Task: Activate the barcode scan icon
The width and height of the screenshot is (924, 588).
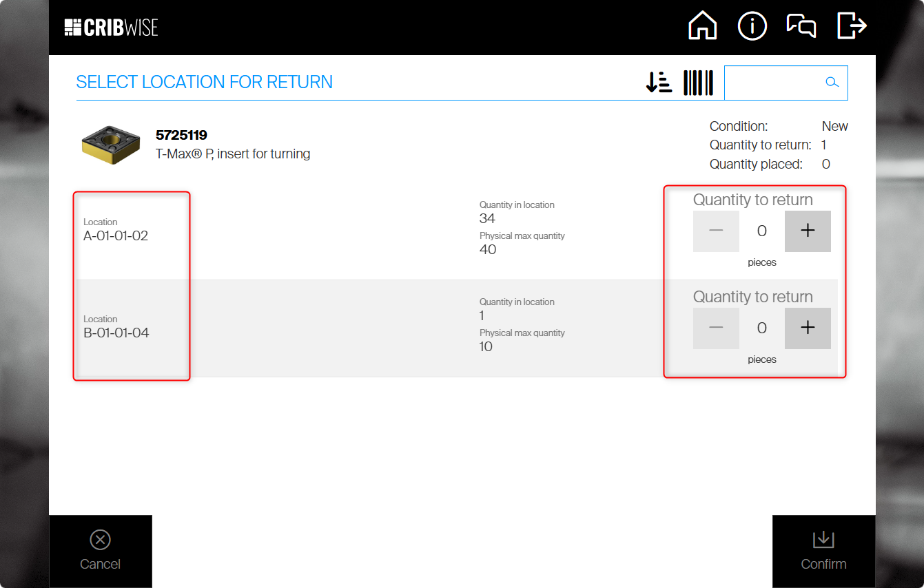Action: (698, 83)
